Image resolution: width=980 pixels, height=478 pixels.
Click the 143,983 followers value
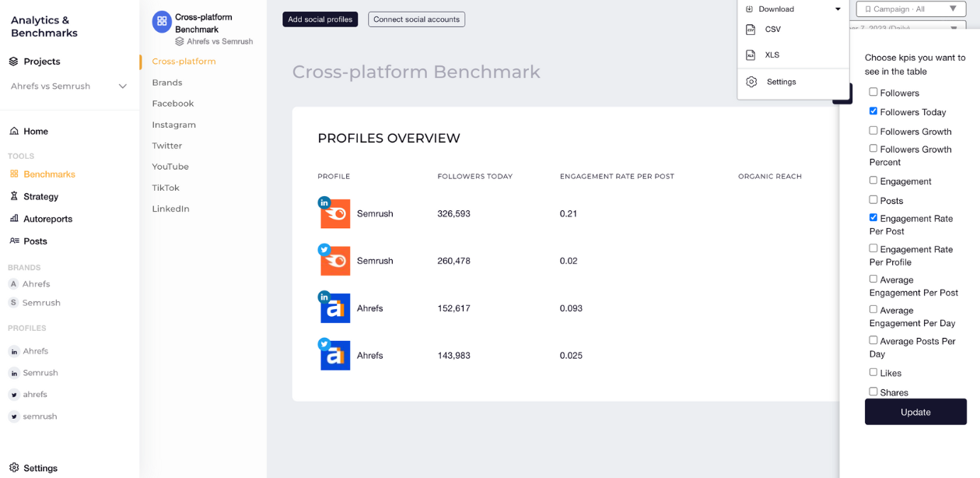coord(454,356)
